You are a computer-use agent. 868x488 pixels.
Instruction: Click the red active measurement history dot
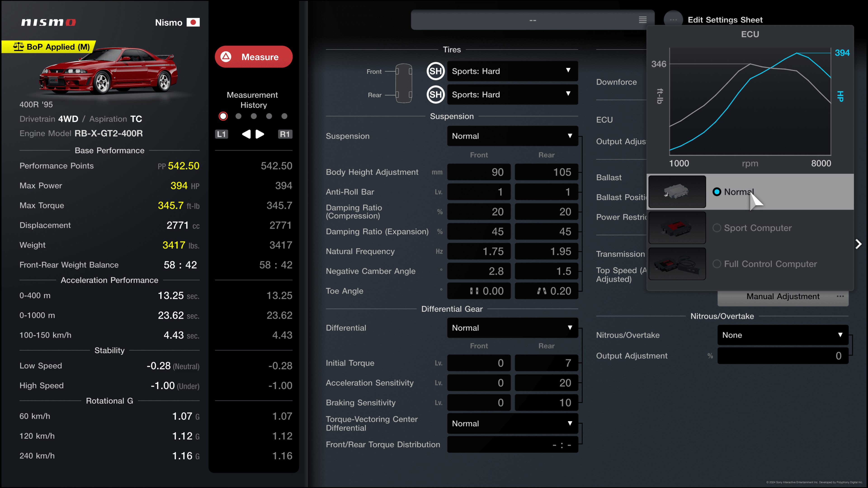(x=223, y=116)
